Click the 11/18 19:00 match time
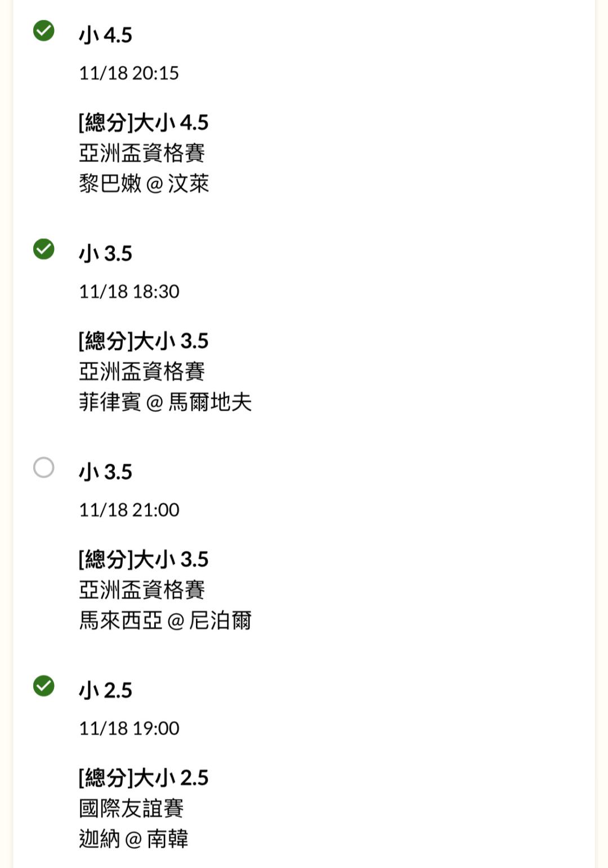The width and height of the screenshot is (608, 868). 129,728
